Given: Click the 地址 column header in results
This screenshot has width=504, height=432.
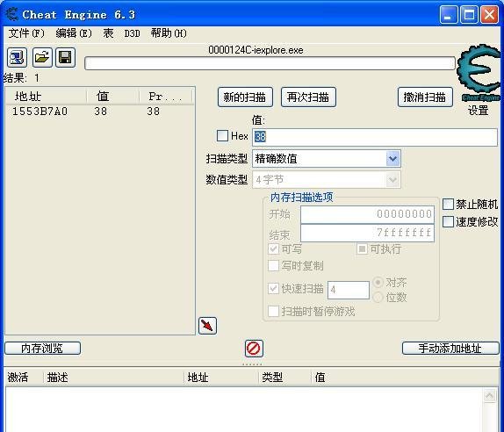Looking at the screenshot, I should click(46, 96).
